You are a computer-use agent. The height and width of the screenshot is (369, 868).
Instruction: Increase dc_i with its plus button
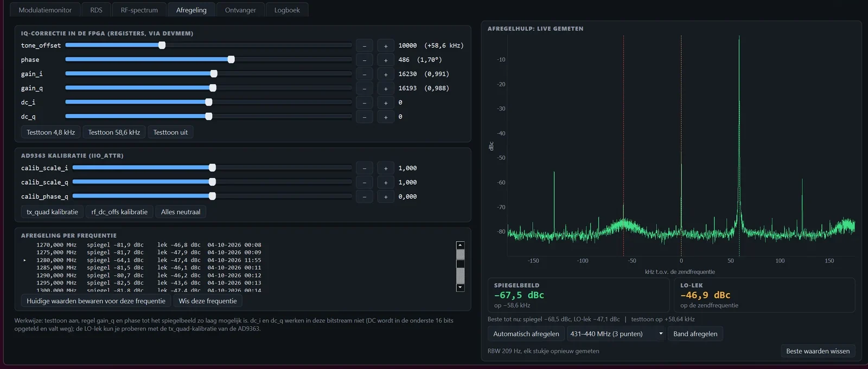coord(386,102)
